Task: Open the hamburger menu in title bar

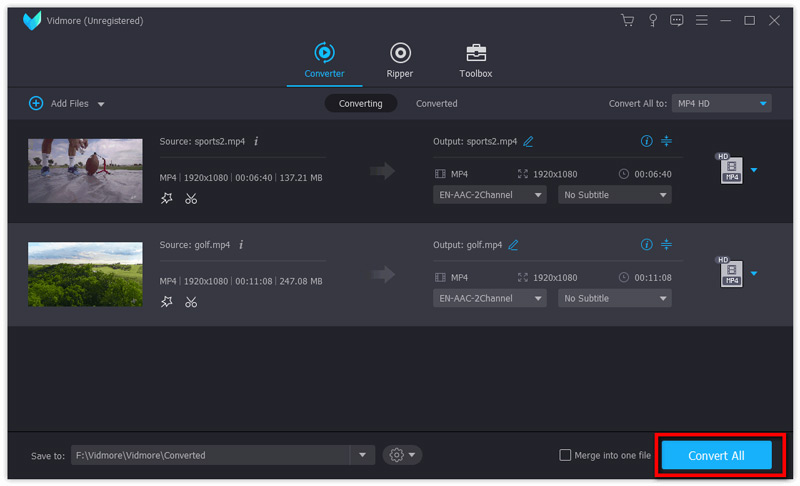Action: [x=702, y=20]
